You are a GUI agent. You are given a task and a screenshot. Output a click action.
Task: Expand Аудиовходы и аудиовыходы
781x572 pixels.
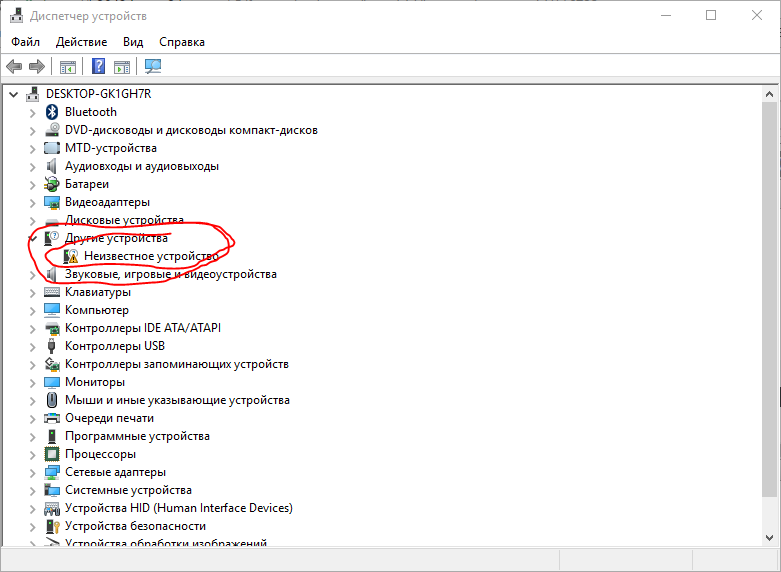point(32,167)
